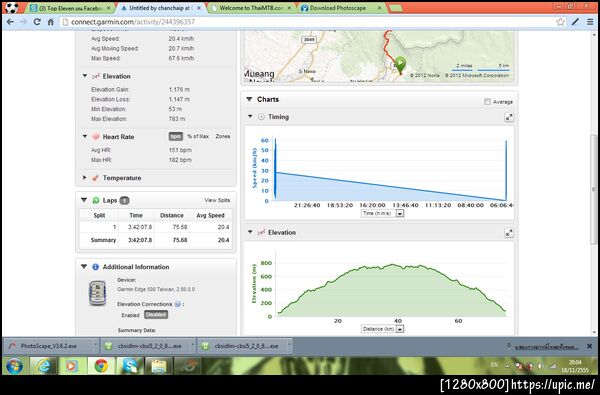Open PhotoScape_V3.6.2.exe download options arrow
Image resolution: width=600 pixels, height=395 pixels.
coord(95,346)
